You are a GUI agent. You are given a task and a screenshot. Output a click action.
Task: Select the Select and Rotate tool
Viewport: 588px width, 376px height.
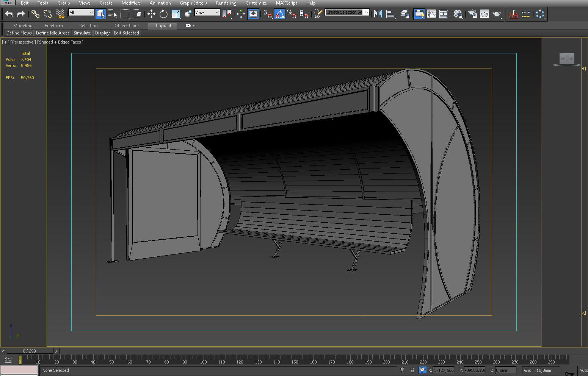click(163, 14)
